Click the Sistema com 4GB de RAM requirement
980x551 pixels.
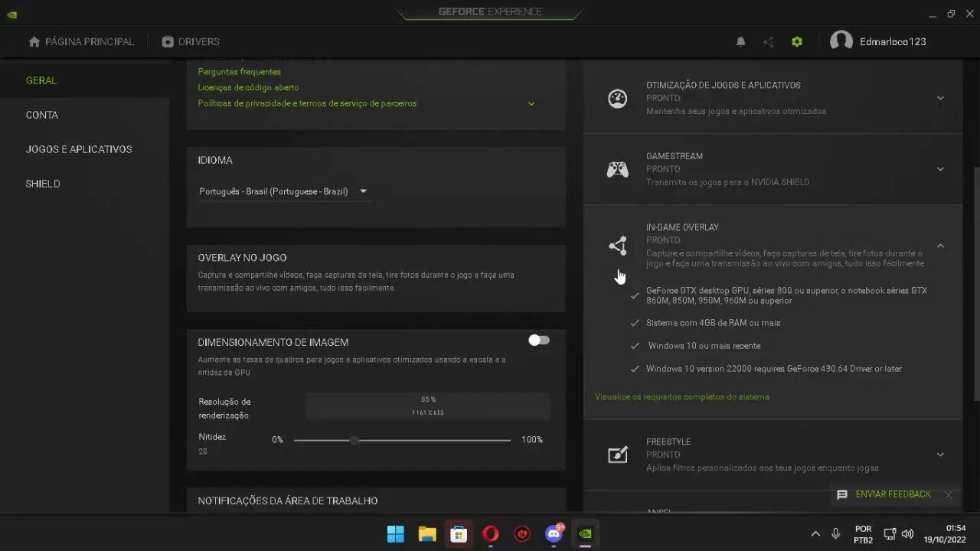click(x=713, y=323)
